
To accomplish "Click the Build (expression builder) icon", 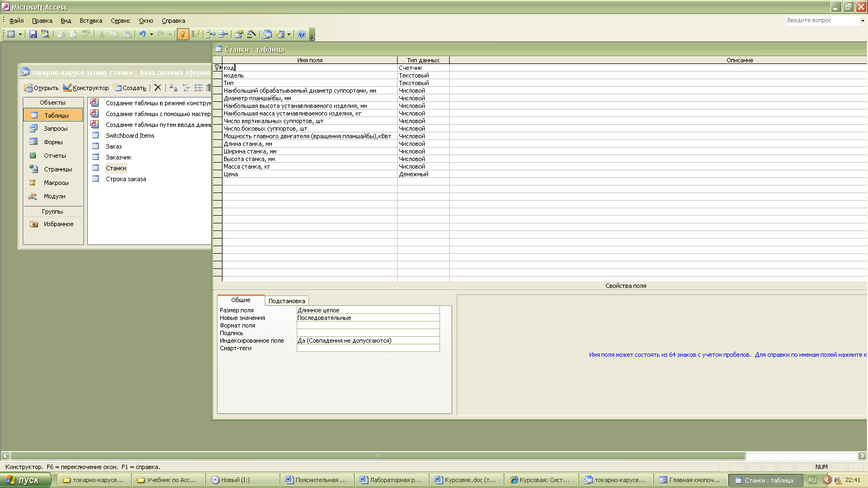I will [251, 34].
